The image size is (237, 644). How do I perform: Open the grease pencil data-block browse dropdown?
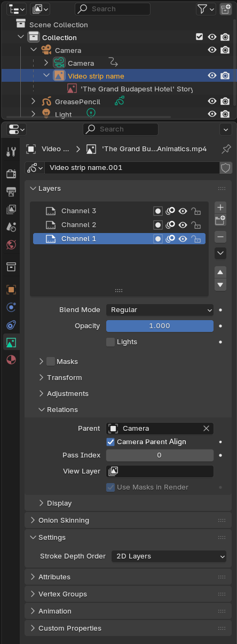tap(35, 168)
